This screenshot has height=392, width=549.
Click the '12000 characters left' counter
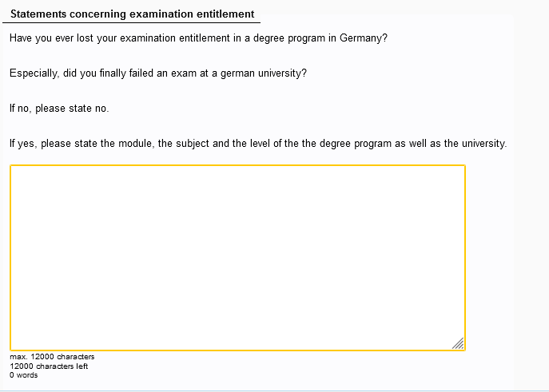(49, 366)
